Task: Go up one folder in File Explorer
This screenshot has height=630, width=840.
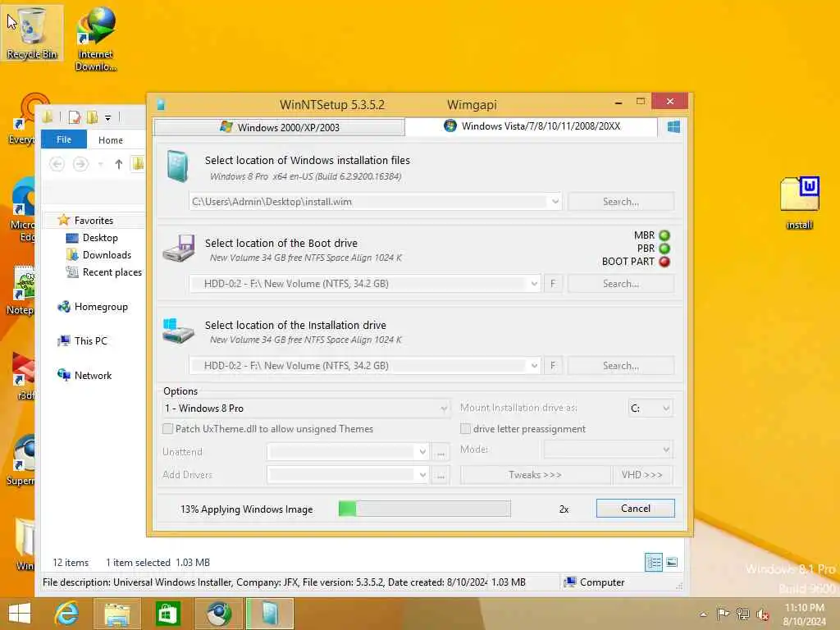Action: [118, 164]
